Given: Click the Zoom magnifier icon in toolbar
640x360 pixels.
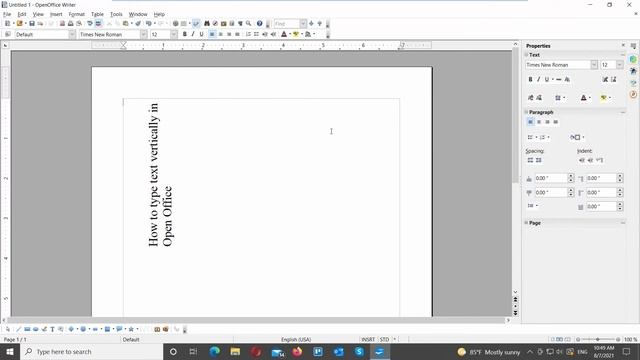Looking at the screenshot, I should [249, 24].
